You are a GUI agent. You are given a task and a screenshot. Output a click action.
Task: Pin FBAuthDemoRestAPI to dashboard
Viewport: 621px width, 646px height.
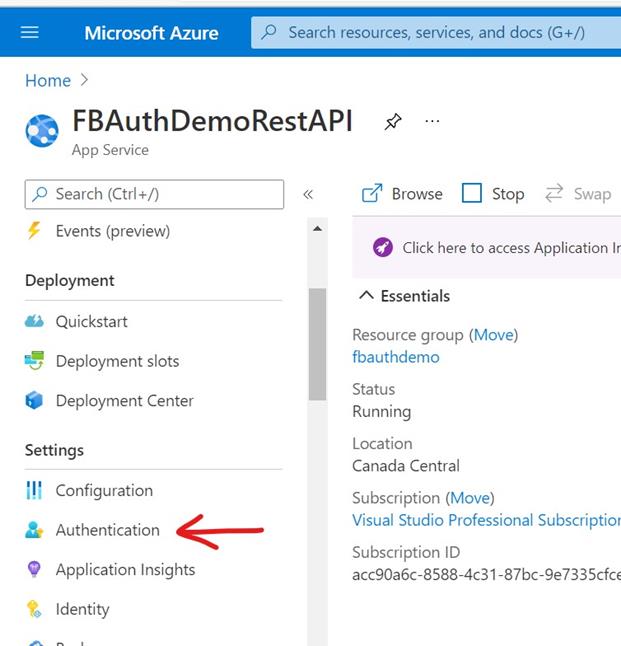(393, 122)
